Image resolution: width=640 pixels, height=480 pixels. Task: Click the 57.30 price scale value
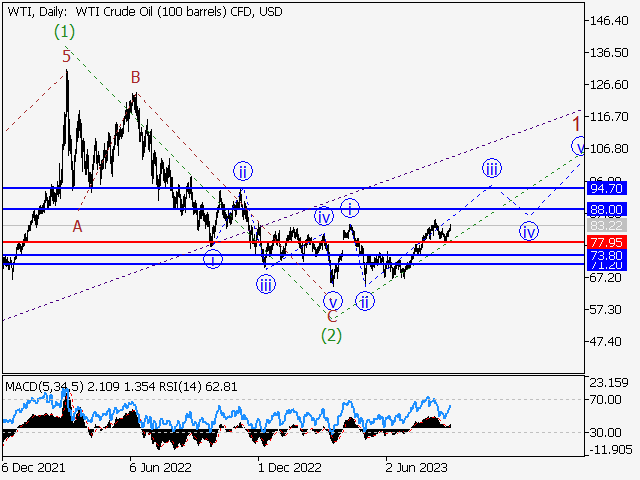coord(606,309)
